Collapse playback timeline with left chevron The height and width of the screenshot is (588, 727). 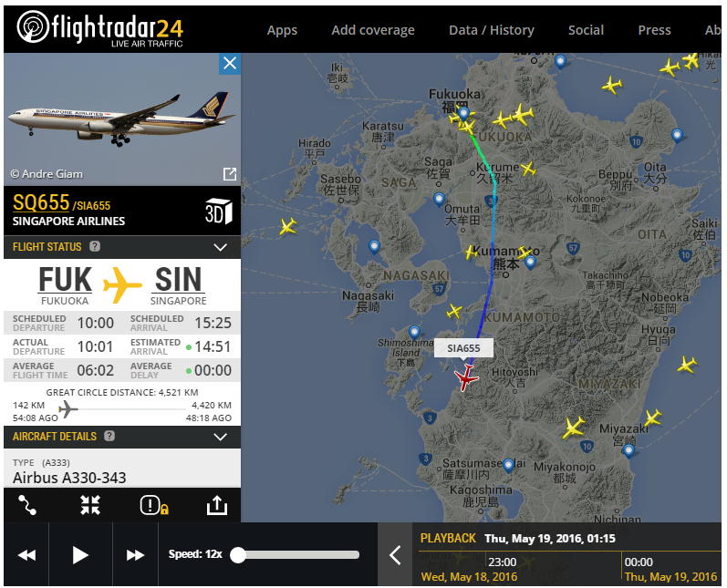tap(395, 555)
